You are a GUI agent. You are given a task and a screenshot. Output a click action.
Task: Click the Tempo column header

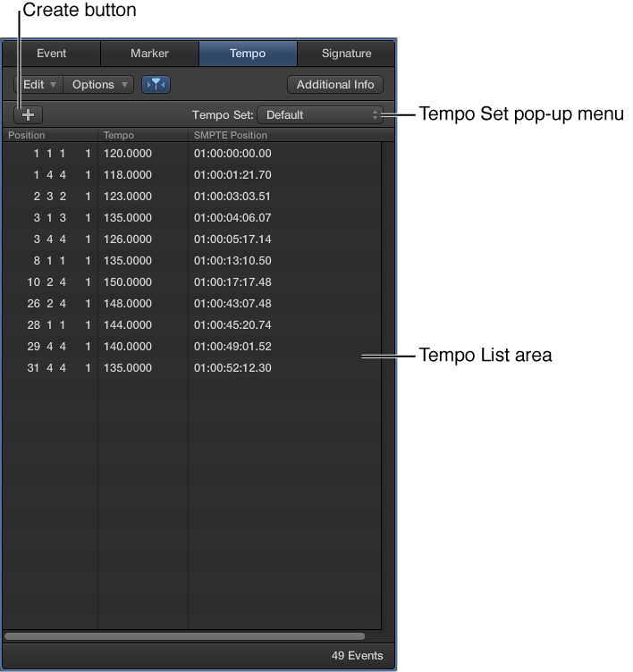(143, 135)
